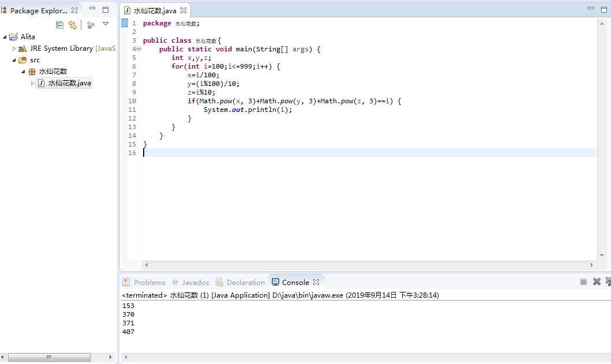The width and height of the screenshot is (611, 364).
Task: Collapse the Alita project node
Action: click(x=5, y=37)
